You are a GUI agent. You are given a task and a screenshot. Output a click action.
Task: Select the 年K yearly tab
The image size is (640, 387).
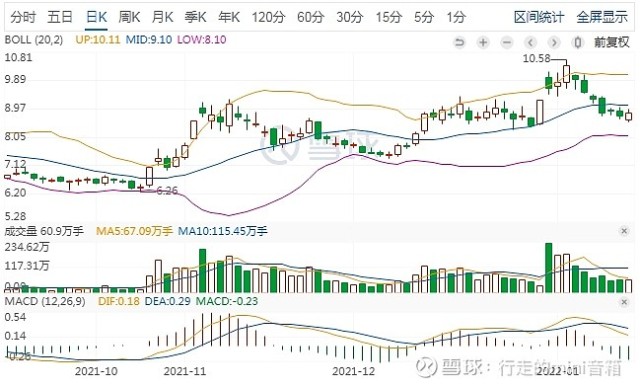(x=229, y=17)
